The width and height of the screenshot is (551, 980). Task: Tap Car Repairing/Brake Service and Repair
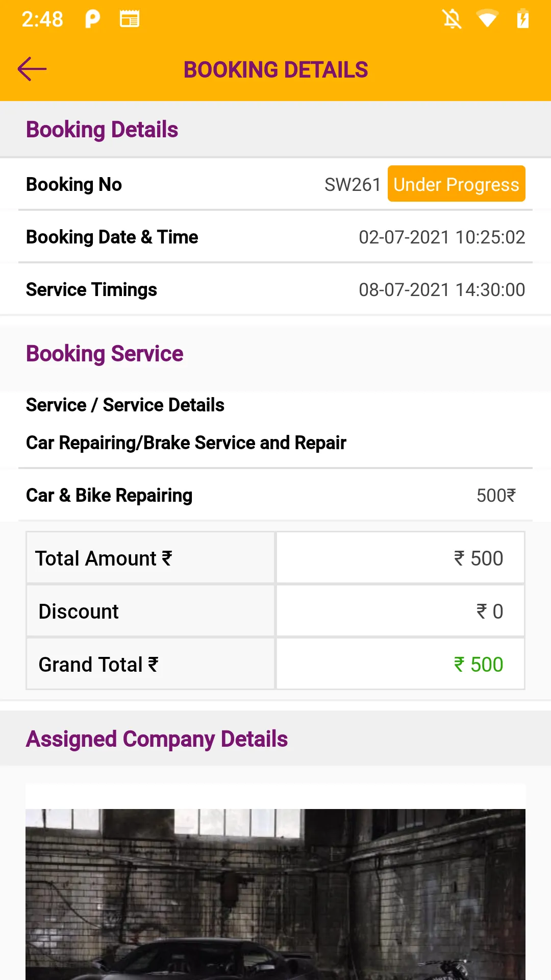click(x=186, y=443)
